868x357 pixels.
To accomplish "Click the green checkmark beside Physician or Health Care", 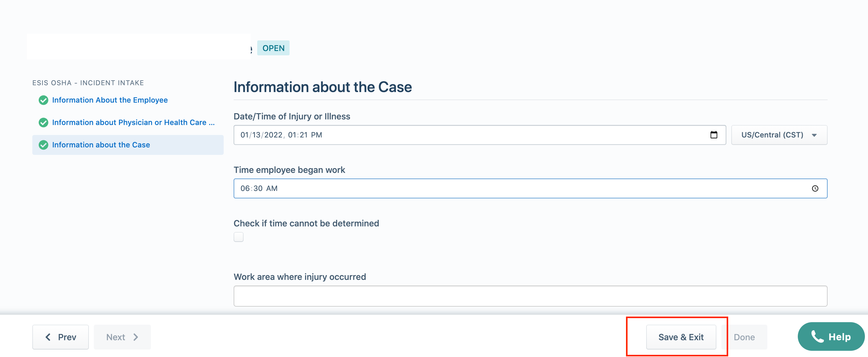I will (x=43, y=123).
